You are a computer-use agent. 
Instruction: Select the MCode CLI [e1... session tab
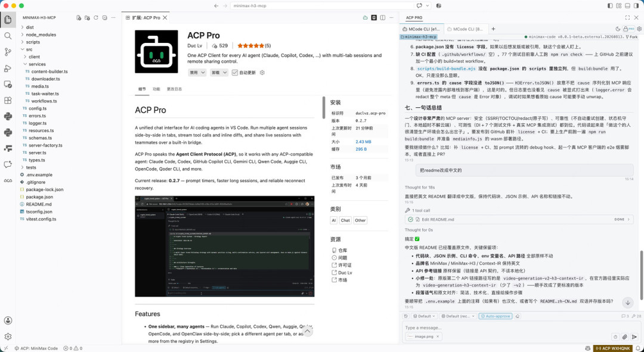[x=422, y=29]
